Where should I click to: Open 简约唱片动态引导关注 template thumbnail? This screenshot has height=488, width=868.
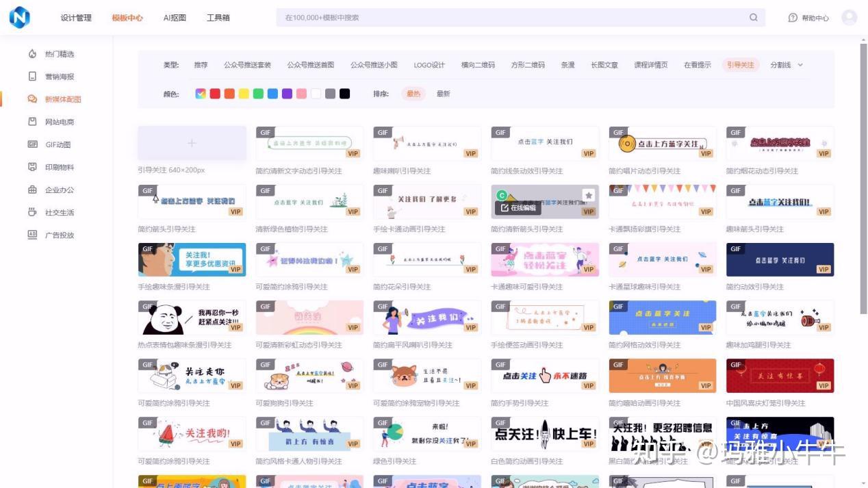pos(663,143)
